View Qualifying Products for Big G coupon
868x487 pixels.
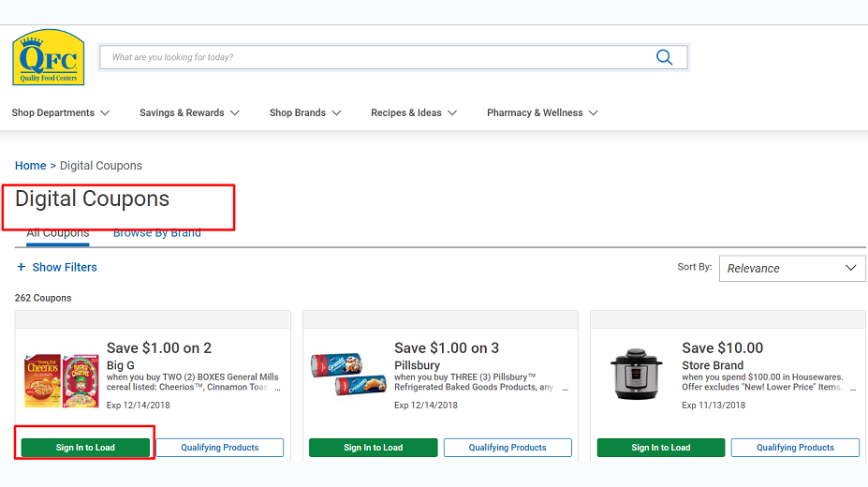[x=220, y=447]
